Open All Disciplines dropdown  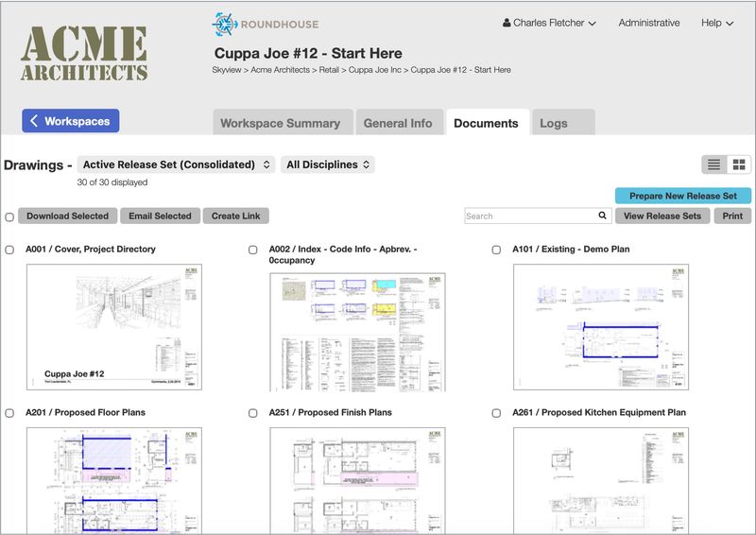pyautogui.click(x=328, y=164)
